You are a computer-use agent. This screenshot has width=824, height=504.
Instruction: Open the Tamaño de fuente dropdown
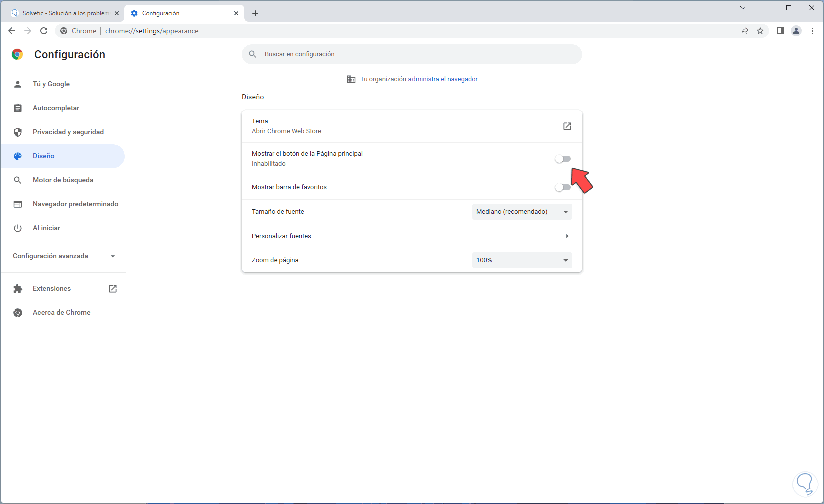(x=522, y=212)
